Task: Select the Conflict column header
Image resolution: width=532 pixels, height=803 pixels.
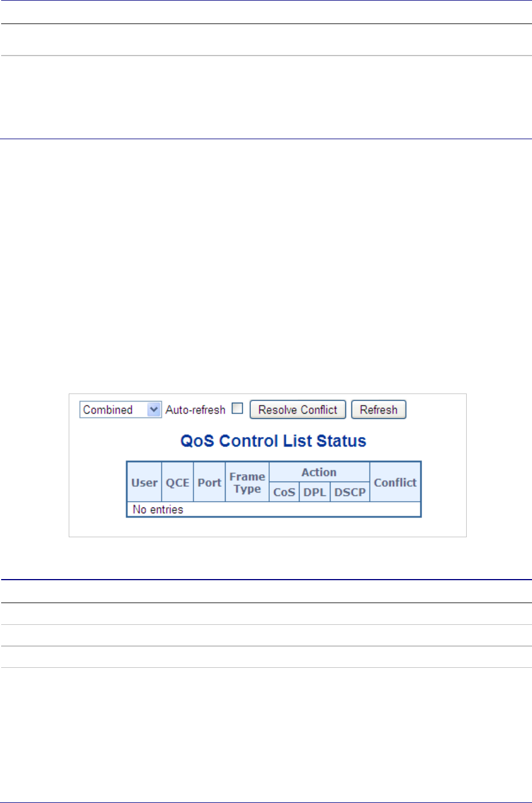Action: pos(395,482)
